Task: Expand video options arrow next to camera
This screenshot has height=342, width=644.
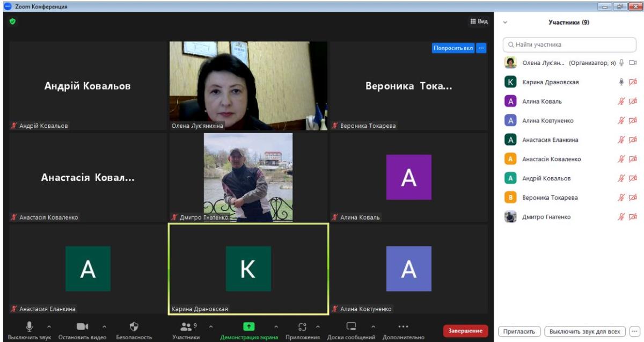Action: [104, 326]
